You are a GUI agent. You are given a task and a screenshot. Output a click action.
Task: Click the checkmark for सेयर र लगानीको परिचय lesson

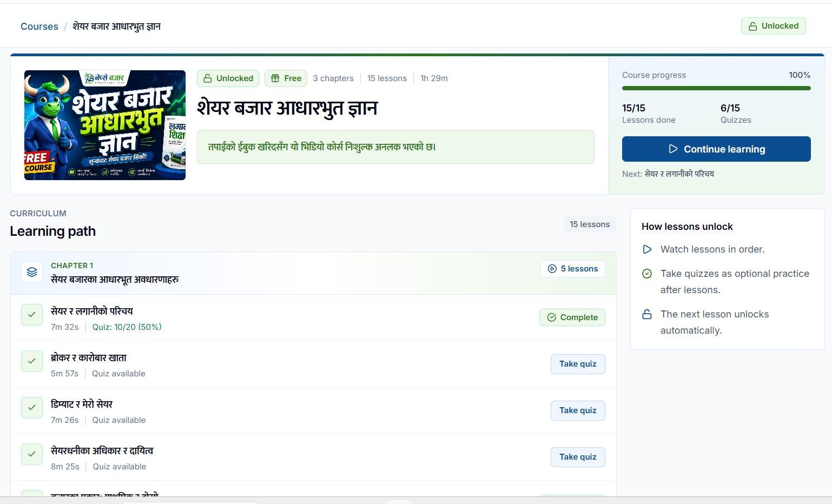point(32,315)
